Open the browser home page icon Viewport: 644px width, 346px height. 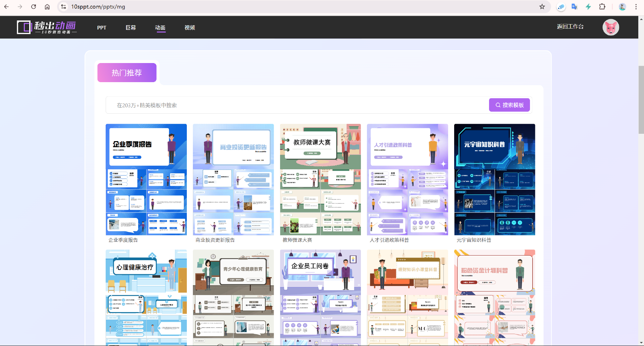pyautogui.click(x=47, y=7)
